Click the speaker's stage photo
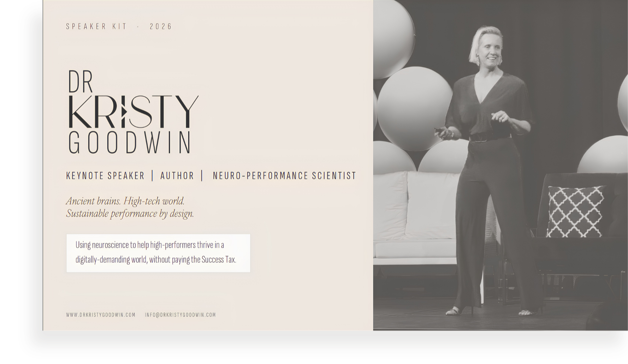This screenshot has height=364, width=628. (x=500, y=165)
